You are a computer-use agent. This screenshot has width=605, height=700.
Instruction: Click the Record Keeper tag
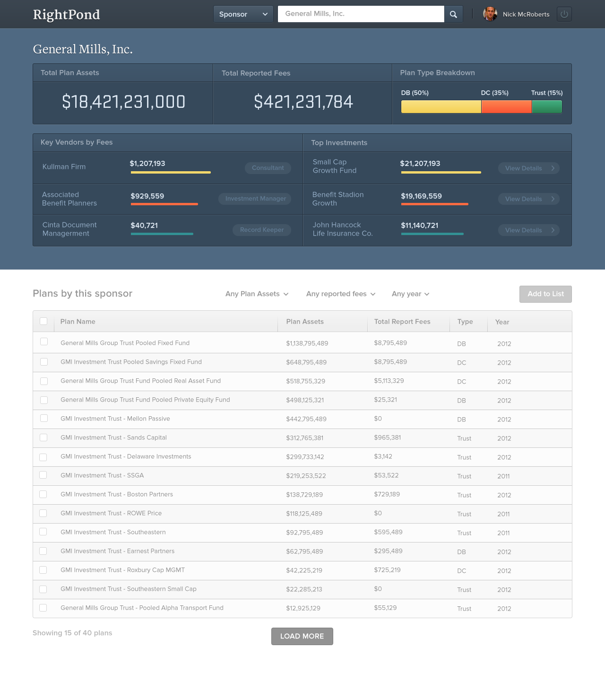pos(262,230)
